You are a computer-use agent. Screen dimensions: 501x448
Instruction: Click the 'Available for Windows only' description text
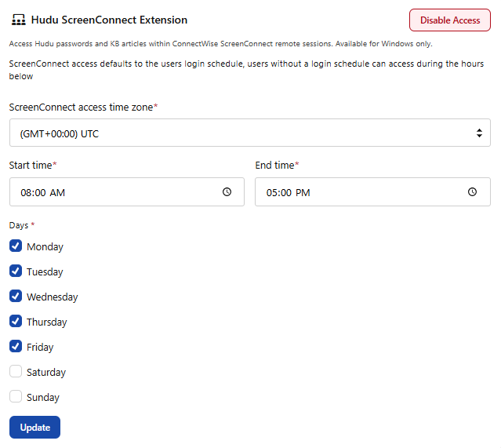383,44
